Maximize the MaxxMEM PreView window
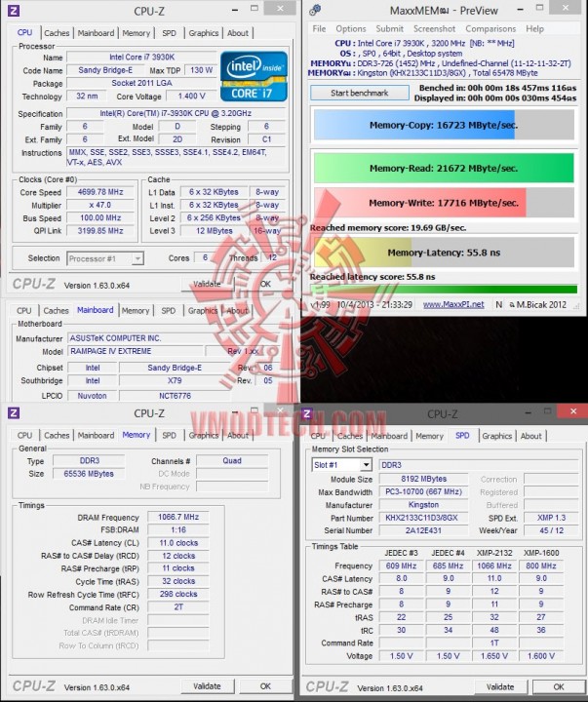Image resolution: width=588 pixels, height=702 pixels. pyautogui.click(x=539, y=8)
